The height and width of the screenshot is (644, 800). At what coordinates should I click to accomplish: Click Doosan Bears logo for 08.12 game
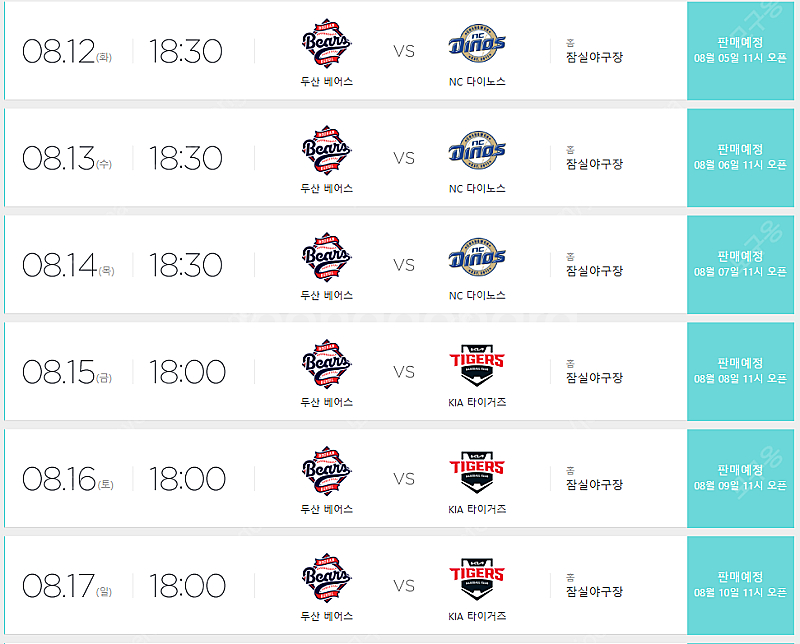[x=327, y=43]
